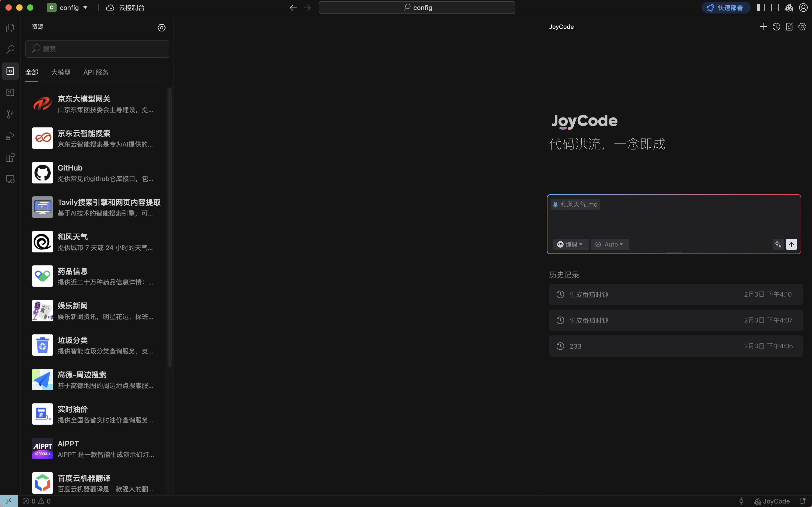Open the Explorer files icon in activity bar
Viewport: 812px width, 507px height.
tap(11, 28)
